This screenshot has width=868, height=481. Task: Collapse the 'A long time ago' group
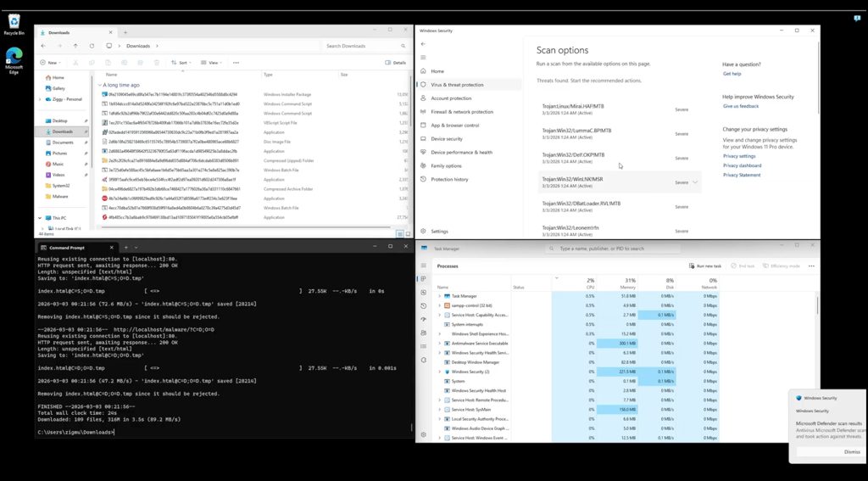pos(100,86)
